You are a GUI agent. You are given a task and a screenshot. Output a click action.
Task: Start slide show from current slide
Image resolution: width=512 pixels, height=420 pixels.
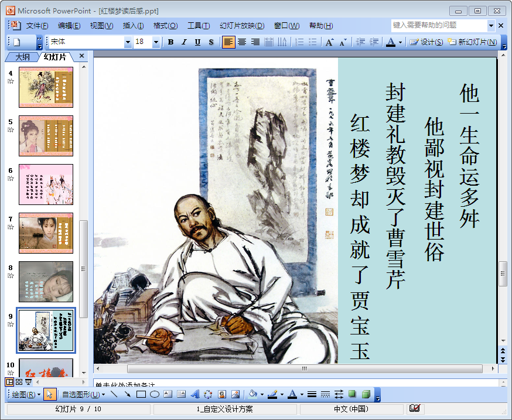pos(28,381)
